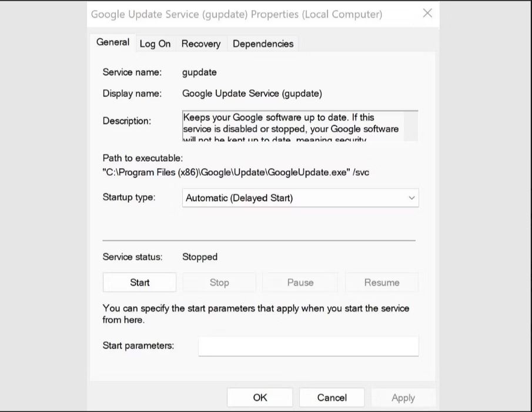This screenshot has height=412, width=532.
Task: Click the Resume service button
Action: [382, 283]
